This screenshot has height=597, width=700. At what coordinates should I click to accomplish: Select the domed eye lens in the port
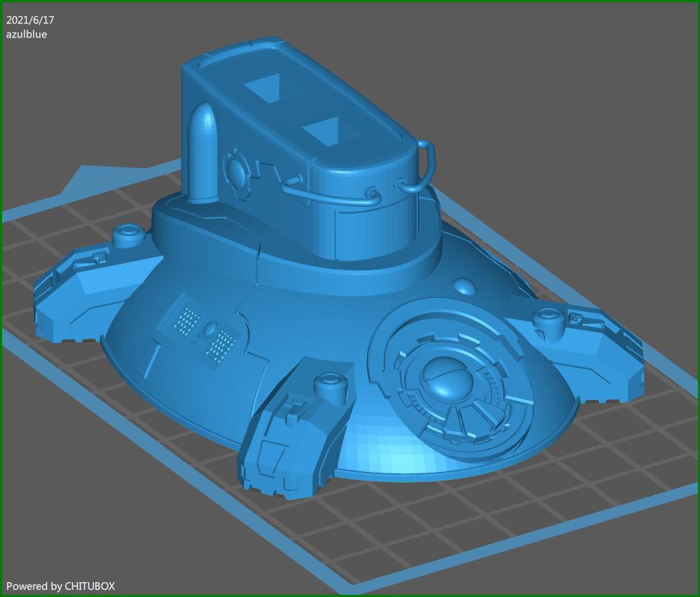click(x=449, y=381)
